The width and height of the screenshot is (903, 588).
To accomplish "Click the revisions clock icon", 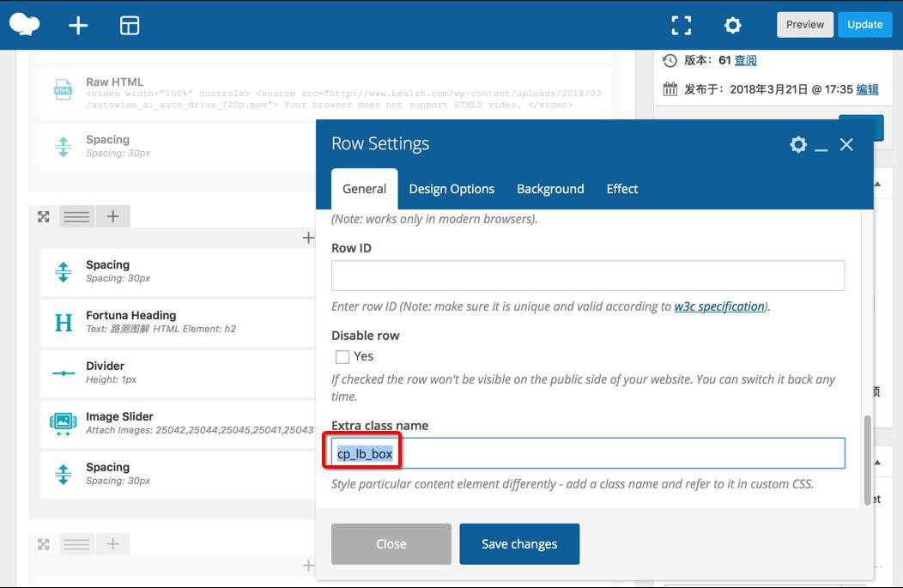I will point(670,60).
